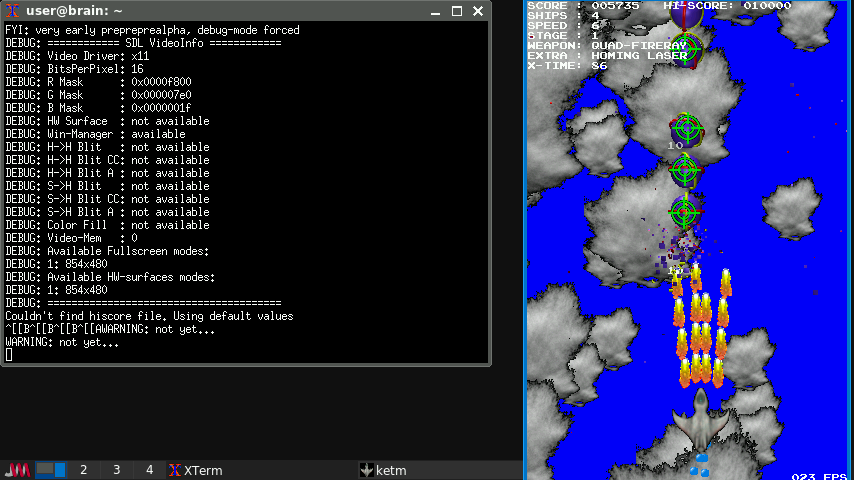Maximize the XTerm terminal window
Image resolution: width=854 pixels, height=480 pixels.
click(x=458, y=11)
